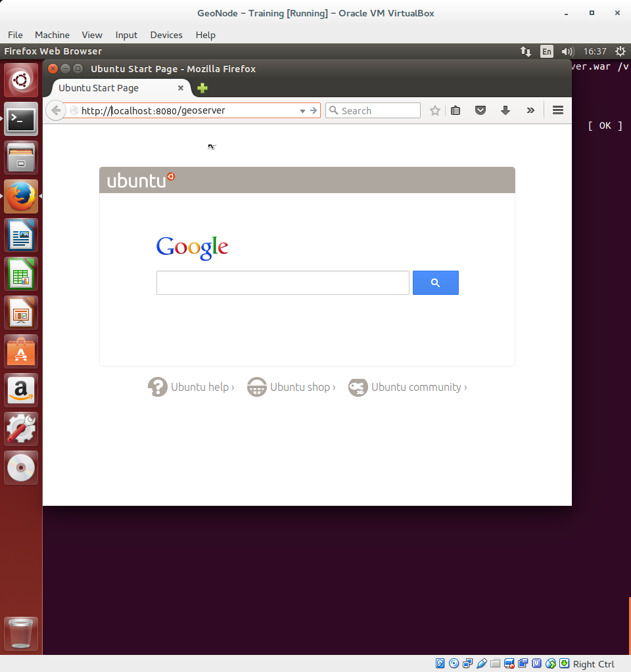Image resolution: width=631 pixels, height=672 pixels.
Task: Click VirtualBox USB status icon
Action: coord(481,663)
